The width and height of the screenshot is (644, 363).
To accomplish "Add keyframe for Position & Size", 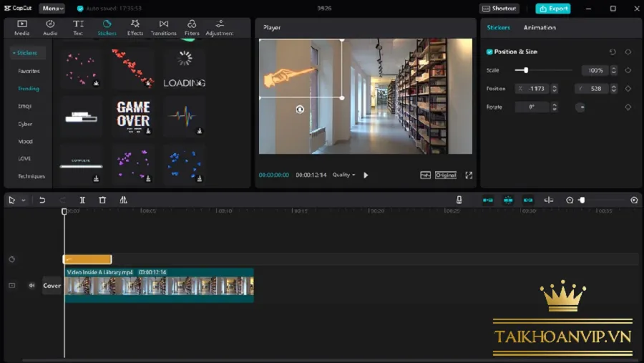I will (628, 52).
